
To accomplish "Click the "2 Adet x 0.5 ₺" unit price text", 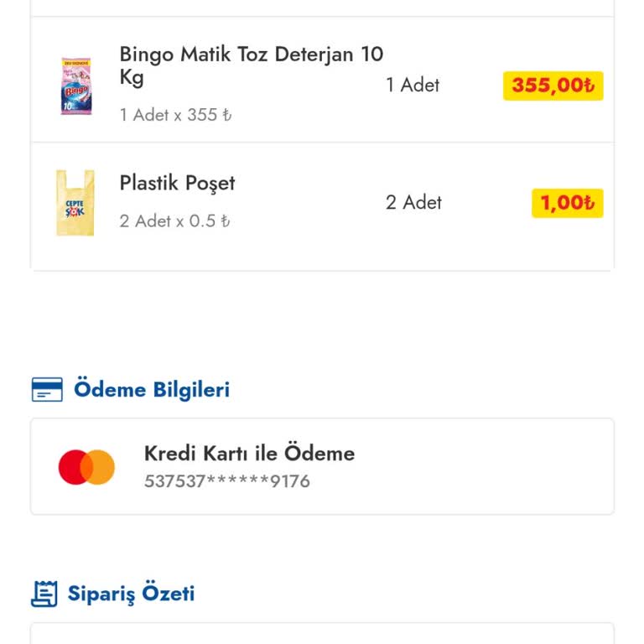I will (174, 221).
